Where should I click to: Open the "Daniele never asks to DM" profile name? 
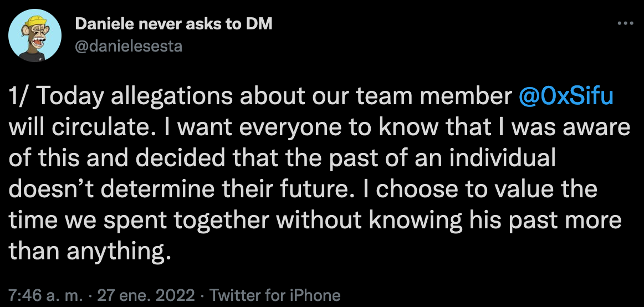coord(173,24)
